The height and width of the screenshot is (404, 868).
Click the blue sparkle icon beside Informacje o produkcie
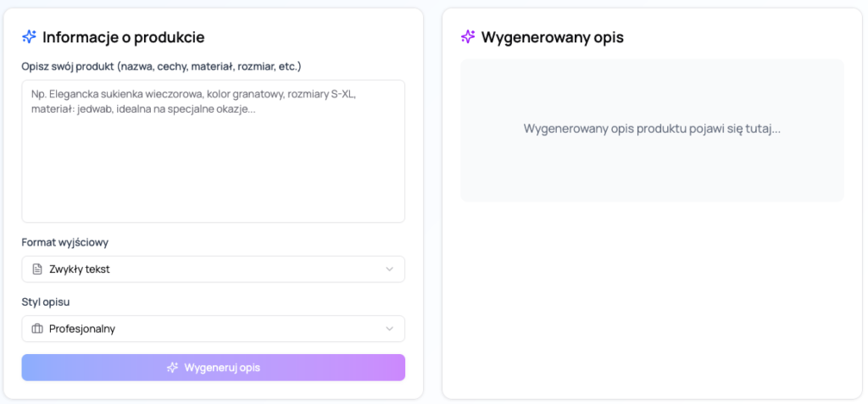click(29, 36)
